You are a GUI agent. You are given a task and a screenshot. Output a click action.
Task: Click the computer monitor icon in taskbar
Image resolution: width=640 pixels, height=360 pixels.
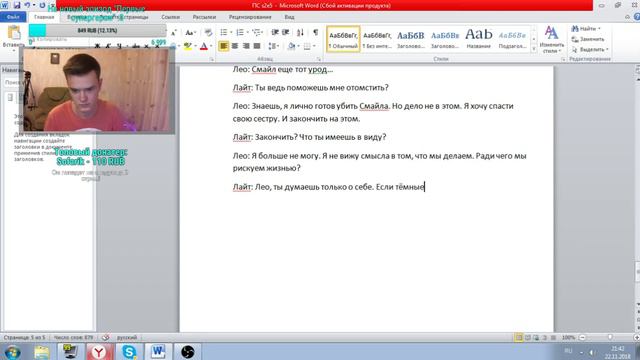70,352
